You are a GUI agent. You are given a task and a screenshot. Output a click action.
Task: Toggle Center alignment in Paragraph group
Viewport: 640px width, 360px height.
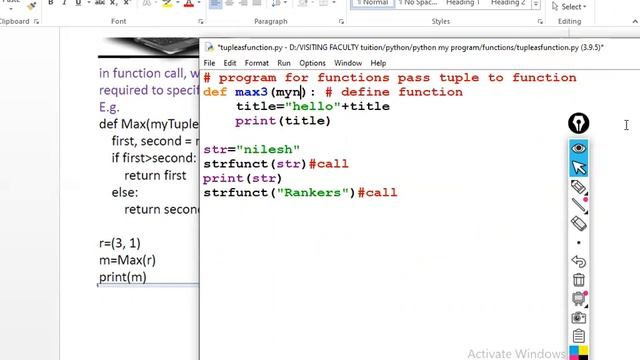[229, 3]
